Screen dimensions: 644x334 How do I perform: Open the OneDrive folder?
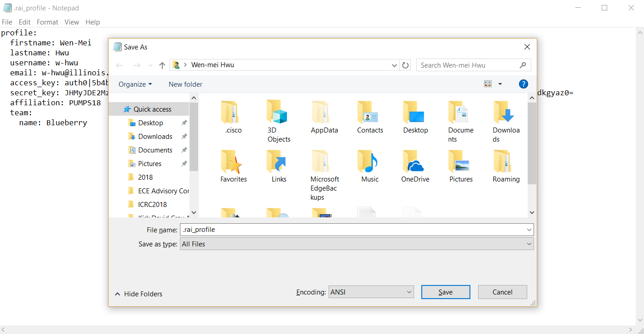[415, 166]
